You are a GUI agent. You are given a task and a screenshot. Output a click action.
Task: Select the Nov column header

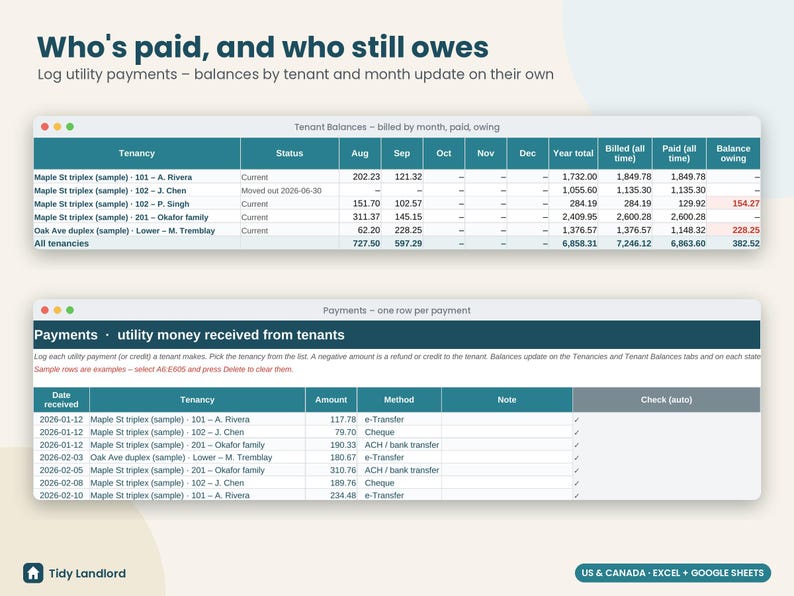tap(486, 153)
